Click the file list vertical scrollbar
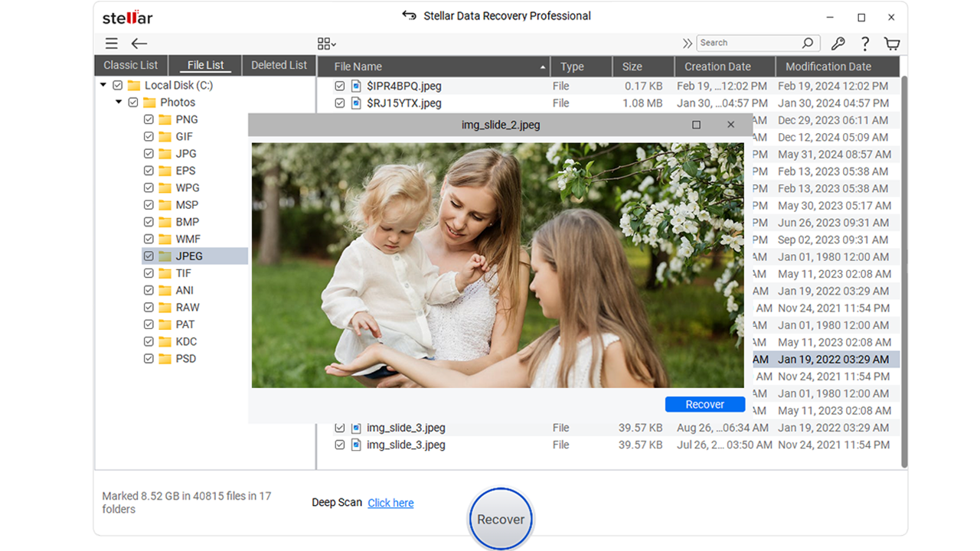980x551 pixels. tap(904, 268)
